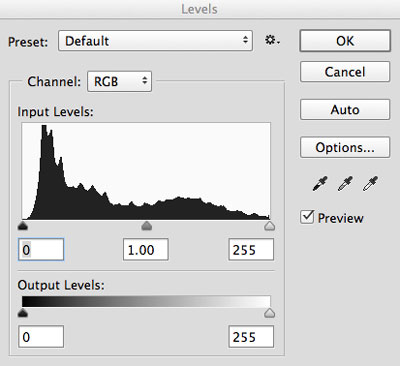The image size is (400, 366).
Task: Click the input highlights white slider handle
Action: coord(269,226)
